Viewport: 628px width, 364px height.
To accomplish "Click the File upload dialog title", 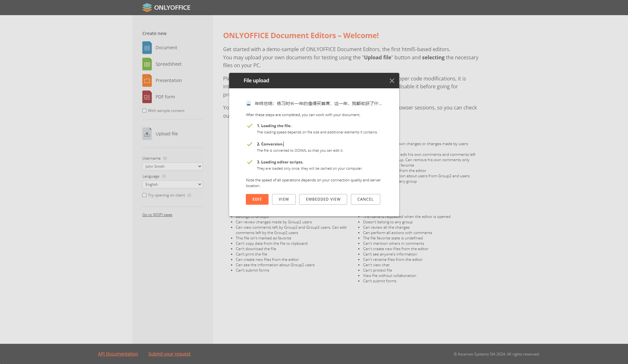I will (x=256, y=80).
